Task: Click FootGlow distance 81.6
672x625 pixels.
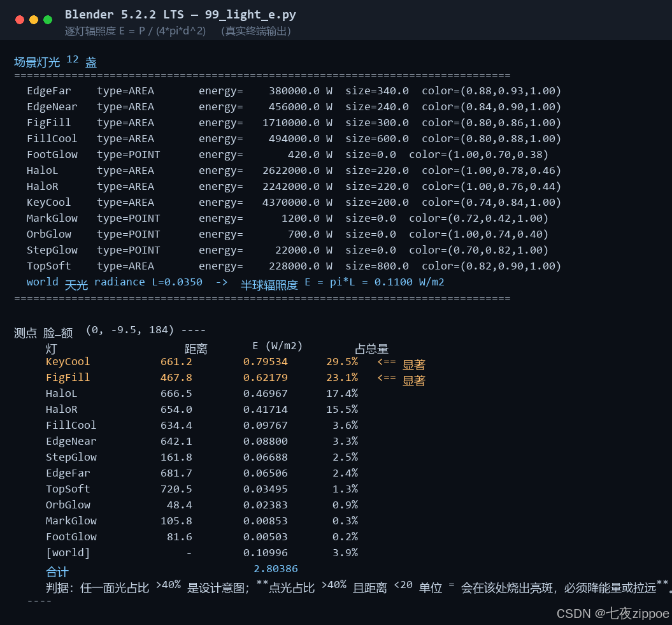Action: 179,536
